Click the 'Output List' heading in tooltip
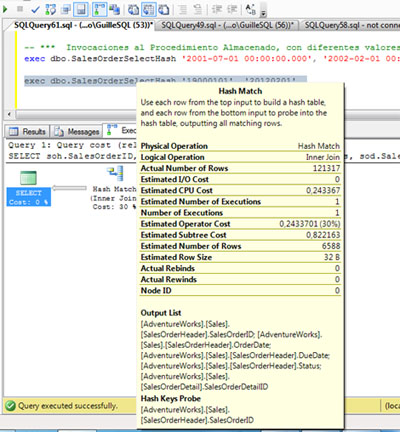 pyautogui.click(x=161, y=313)
